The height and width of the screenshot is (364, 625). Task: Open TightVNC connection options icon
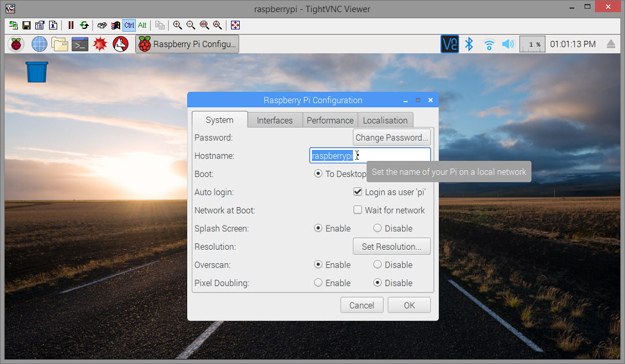[x=39, y=25]
